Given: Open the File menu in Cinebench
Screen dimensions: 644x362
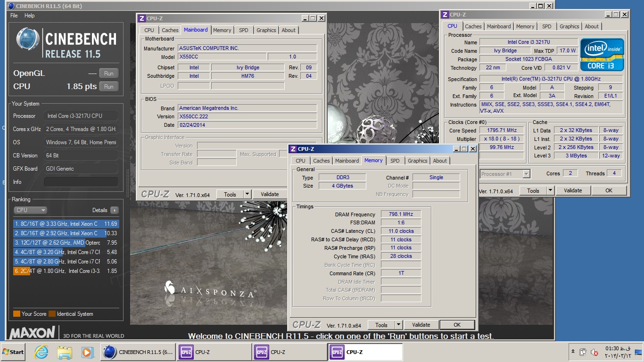Looking at the screenshot, I should pyautogui.click(x=14, y=16).
